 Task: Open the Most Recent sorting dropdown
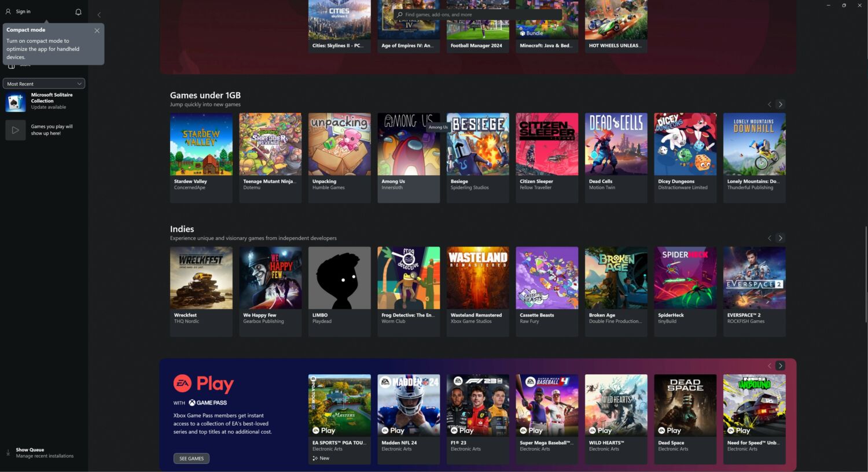pyautogui.click(x=43, y=83)
